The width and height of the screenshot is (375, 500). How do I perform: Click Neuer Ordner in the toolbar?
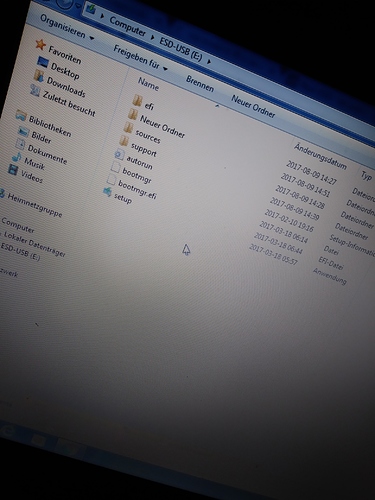[x=253, y=106]
